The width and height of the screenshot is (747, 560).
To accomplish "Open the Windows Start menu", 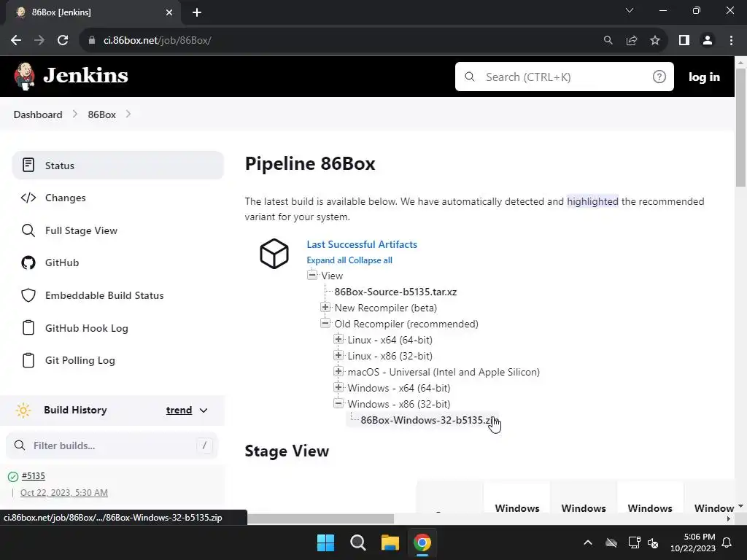I will [326, 542].
